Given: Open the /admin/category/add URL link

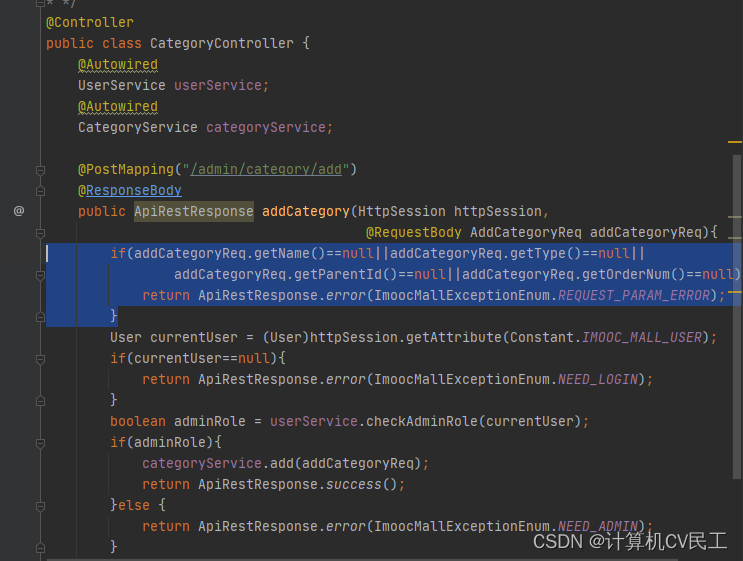Looking at the screenshot, I should (266, 169).
